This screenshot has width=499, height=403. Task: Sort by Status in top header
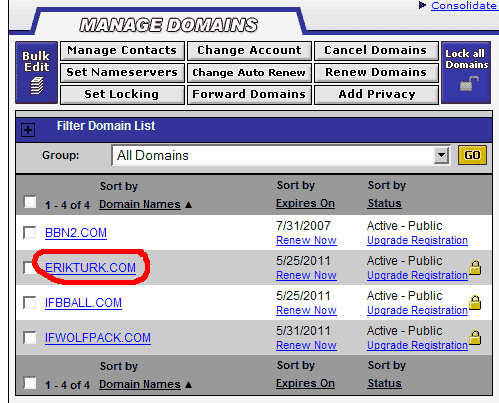(x=384, y=203)
